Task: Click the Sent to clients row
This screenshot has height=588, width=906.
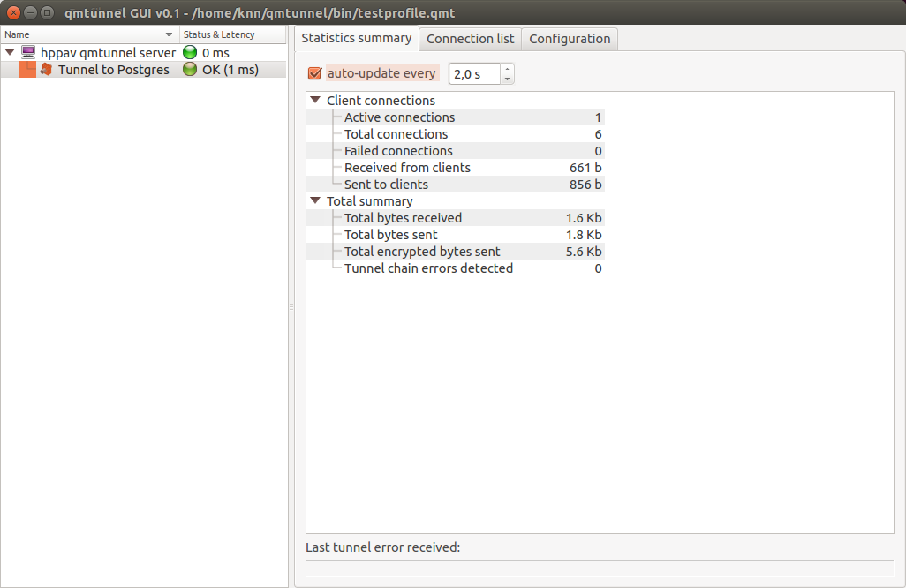Action: click(x=456, y=185)
